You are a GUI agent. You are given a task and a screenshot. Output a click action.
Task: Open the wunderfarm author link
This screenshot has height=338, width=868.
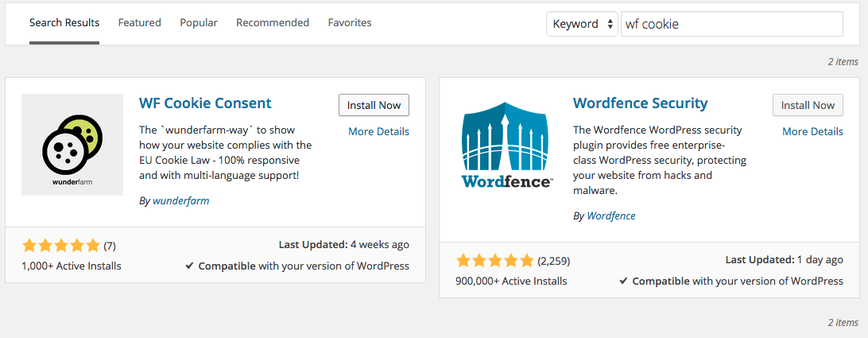[x=181, y=200]
